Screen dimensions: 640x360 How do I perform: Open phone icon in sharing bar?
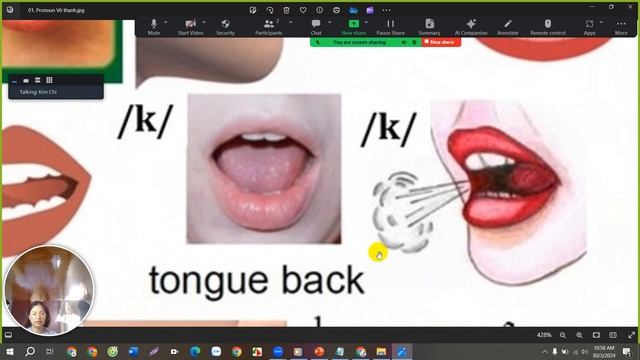click(318, 42)
